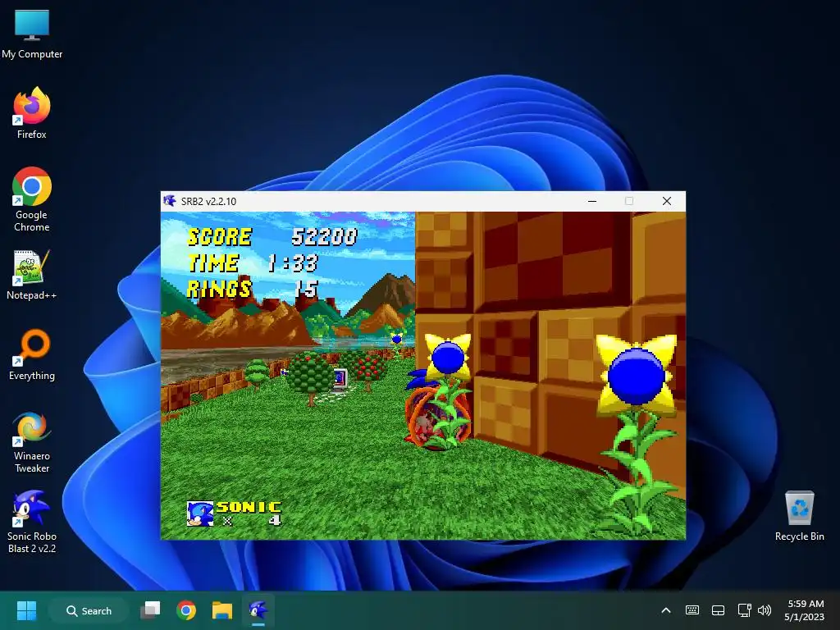Viewport: 840px width, 630px height.
Task: Click the virtual touchpad tray icon
Action: 718,610
